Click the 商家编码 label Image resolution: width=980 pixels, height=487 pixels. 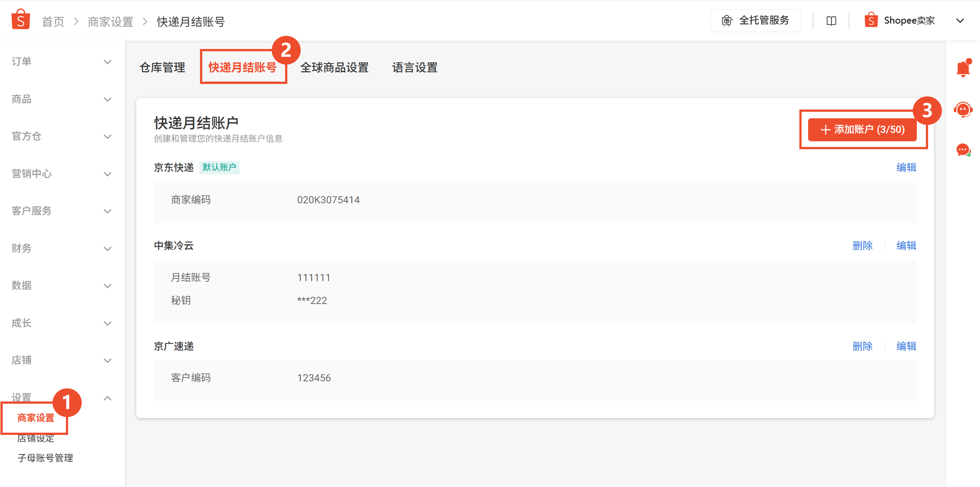[191, 200]
